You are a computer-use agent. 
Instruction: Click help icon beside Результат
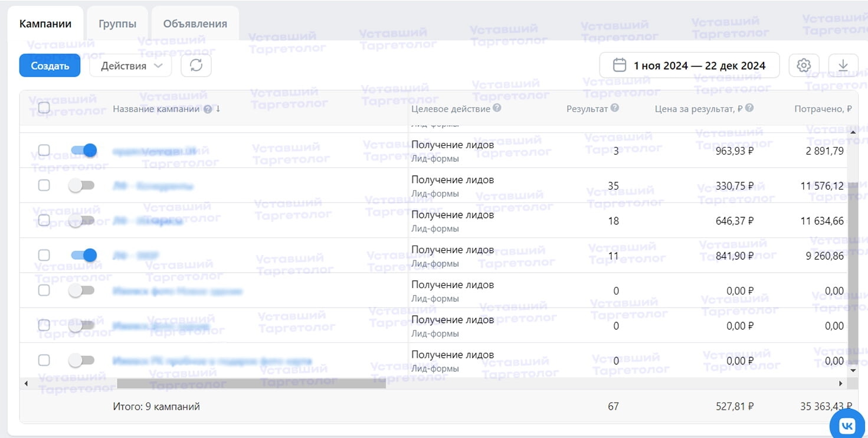(x=615, y=109)
